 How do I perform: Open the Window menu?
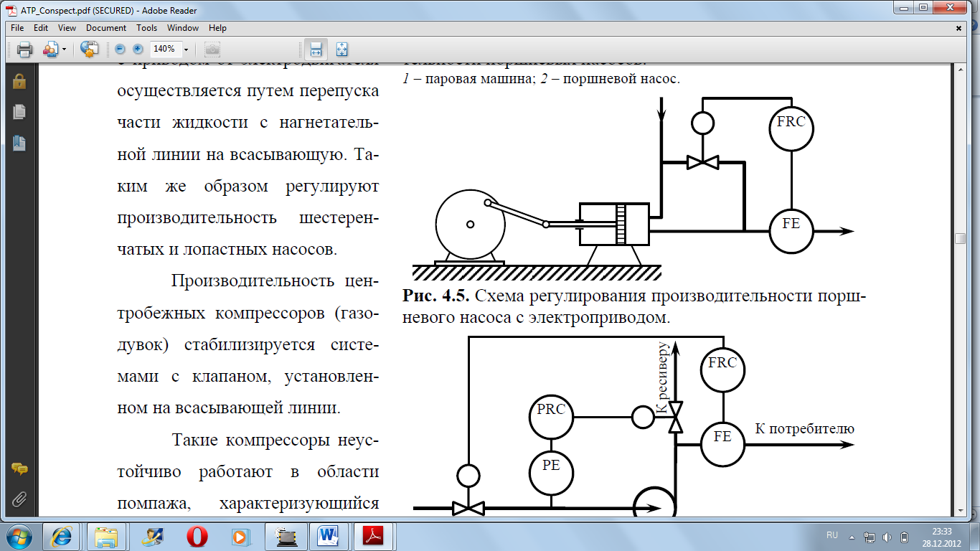[x=183, y=28]
